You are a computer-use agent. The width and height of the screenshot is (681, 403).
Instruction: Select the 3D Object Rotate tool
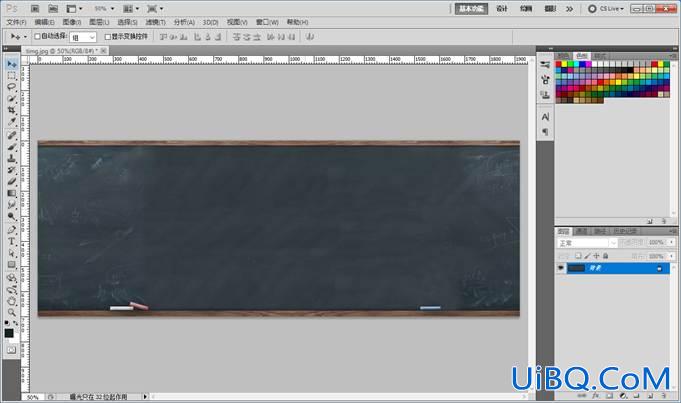tap(12, 278)
